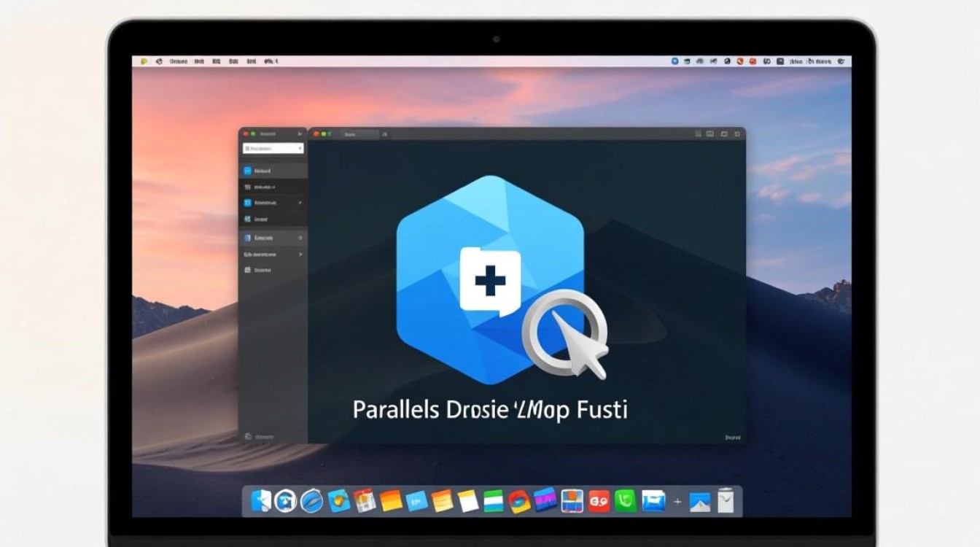Screen dimensions: 980x547
Task: Click the blue circular status icon in menu bar
Action: (674, 62)
